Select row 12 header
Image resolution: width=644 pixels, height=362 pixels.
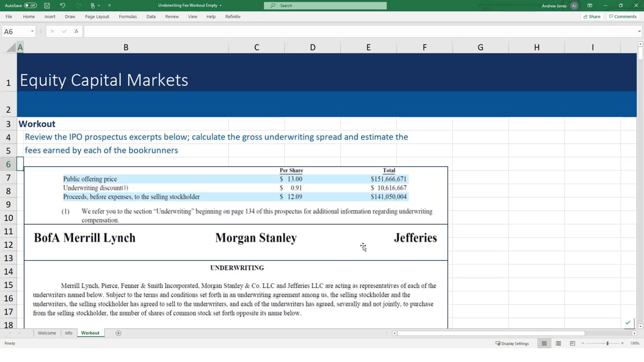(x=8, y=245)
